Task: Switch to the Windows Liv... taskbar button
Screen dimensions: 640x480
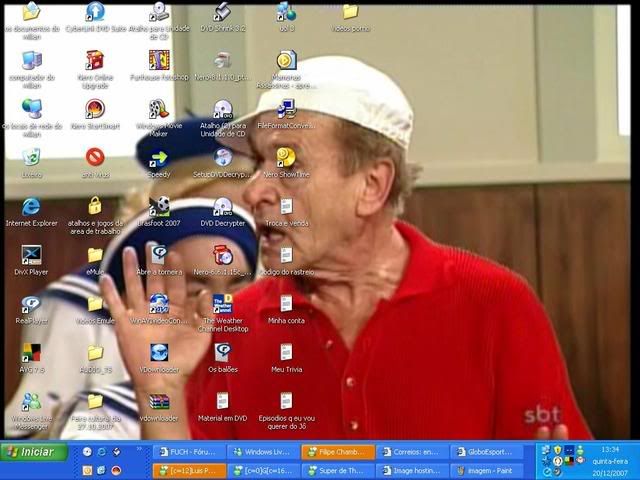Action: [x=263, y=452]
